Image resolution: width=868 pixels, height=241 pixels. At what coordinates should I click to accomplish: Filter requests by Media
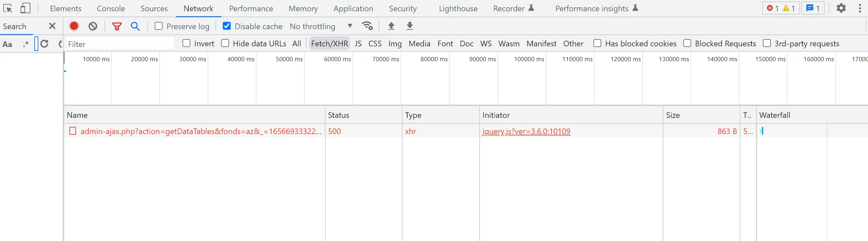point(419,44)
